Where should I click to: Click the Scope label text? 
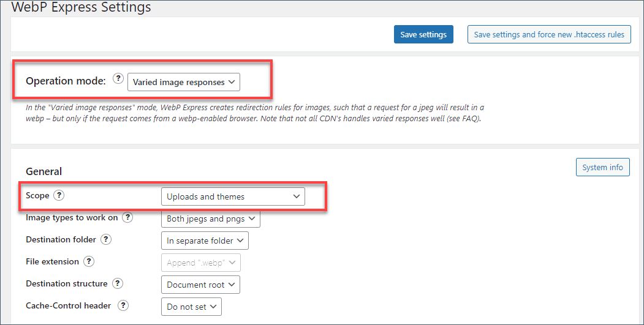click(37, 195)
